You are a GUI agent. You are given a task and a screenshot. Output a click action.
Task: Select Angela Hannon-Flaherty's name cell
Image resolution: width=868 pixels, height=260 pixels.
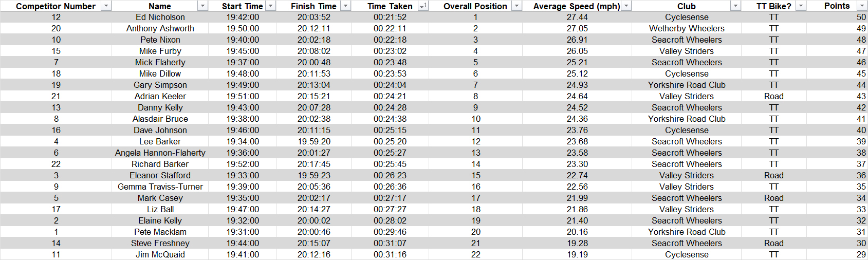pos(160,153)
